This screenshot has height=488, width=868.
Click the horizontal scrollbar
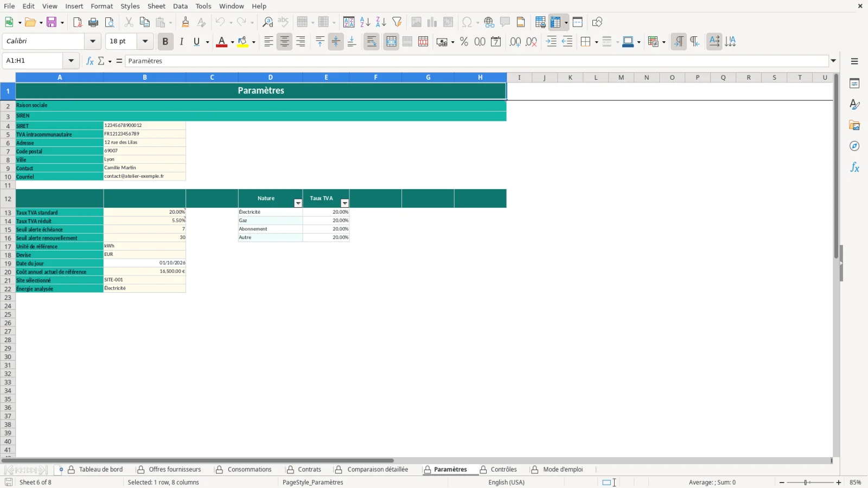point(198,460)
